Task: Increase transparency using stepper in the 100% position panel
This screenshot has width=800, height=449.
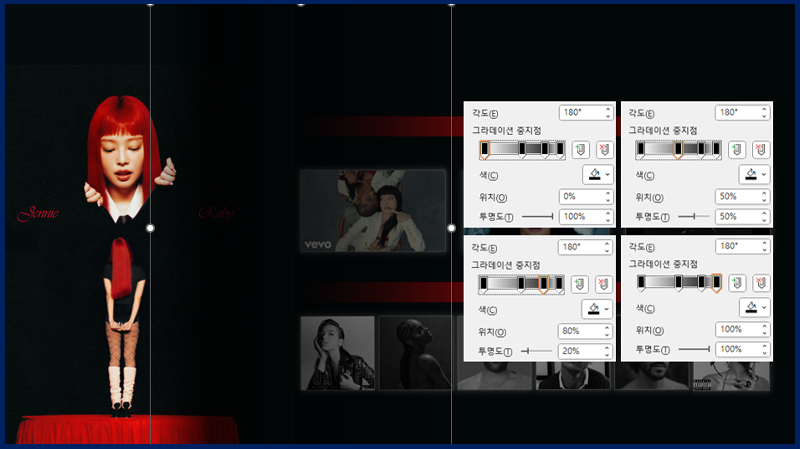Action: (x=764, y=346)
